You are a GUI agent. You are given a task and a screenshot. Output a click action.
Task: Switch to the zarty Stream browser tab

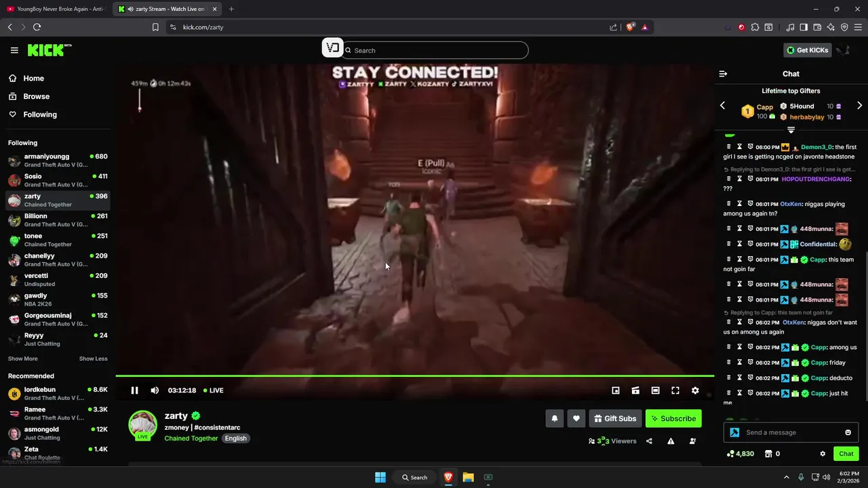tap(166, 9)
